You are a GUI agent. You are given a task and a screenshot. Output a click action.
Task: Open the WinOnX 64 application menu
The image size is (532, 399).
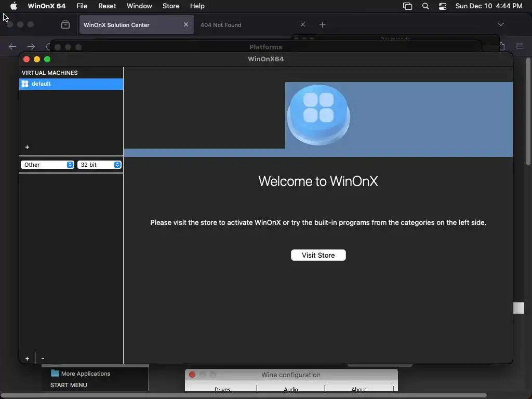(46, 6)
